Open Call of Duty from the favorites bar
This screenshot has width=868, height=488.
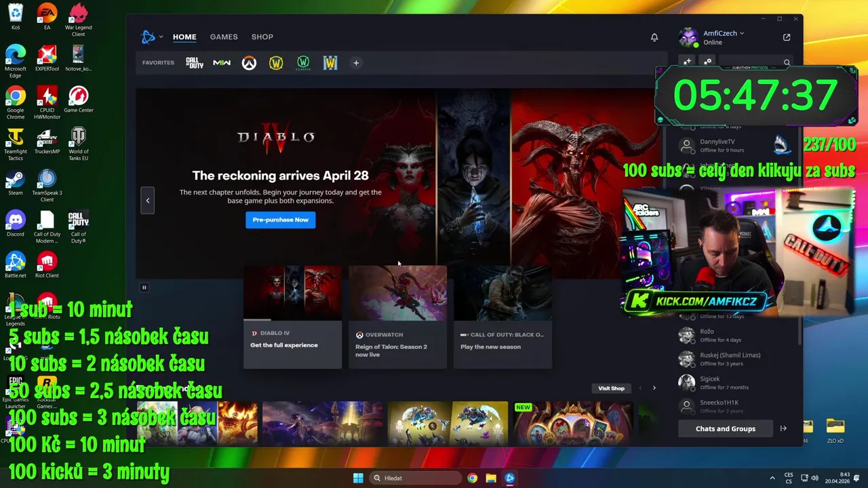pyautogui.click(x=195, y=63)
